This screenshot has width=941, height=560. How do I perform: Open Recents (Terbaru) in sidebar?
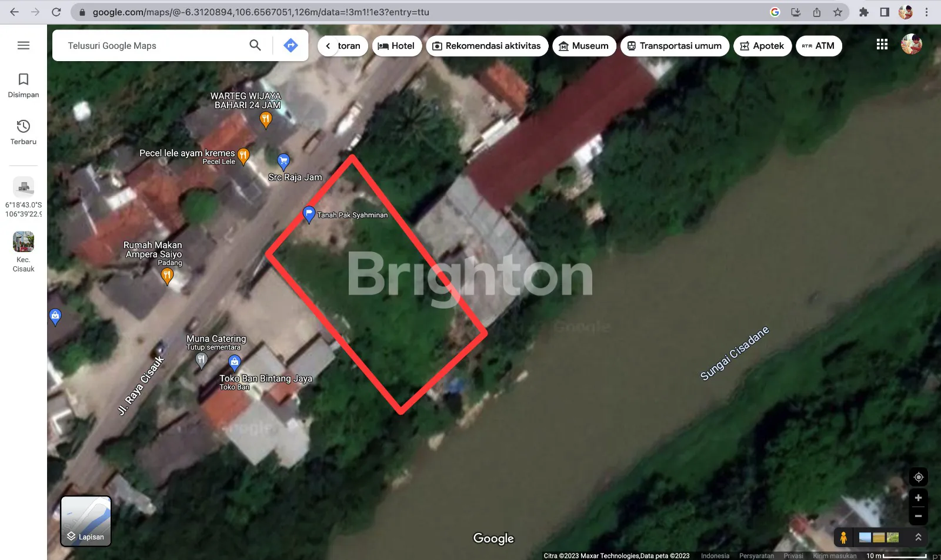[x=24, y=132]
